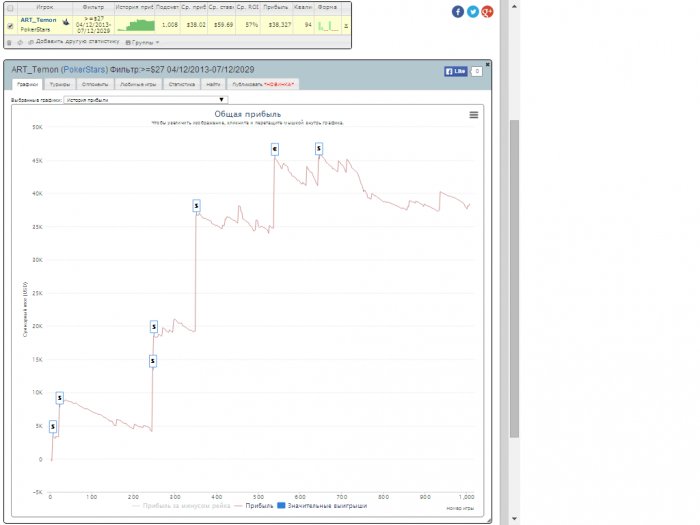Click the euro win marker near 45K
The height and width of the screenshot is (525, 700).
point(274,149)
